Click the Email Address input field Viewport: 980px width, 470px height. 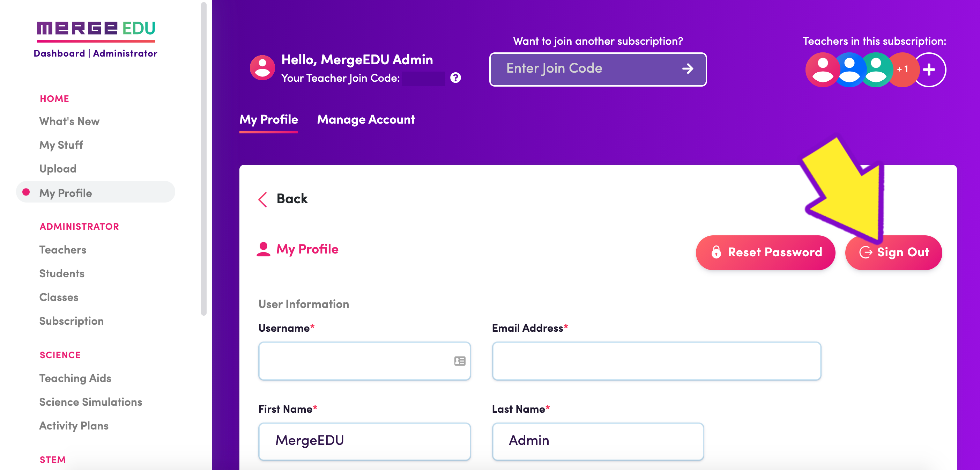pyautogui.click(x=656, y=361)
